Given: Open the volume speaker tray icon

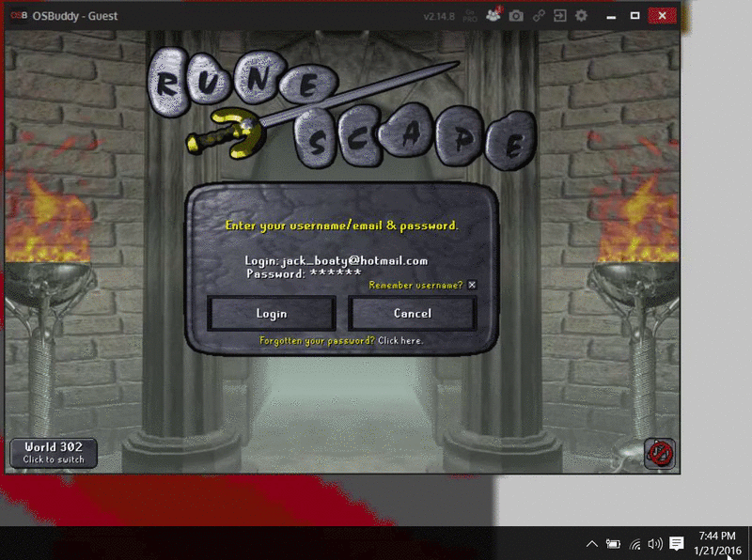Looking at the screenshot, I should click(x=655, y=544).
